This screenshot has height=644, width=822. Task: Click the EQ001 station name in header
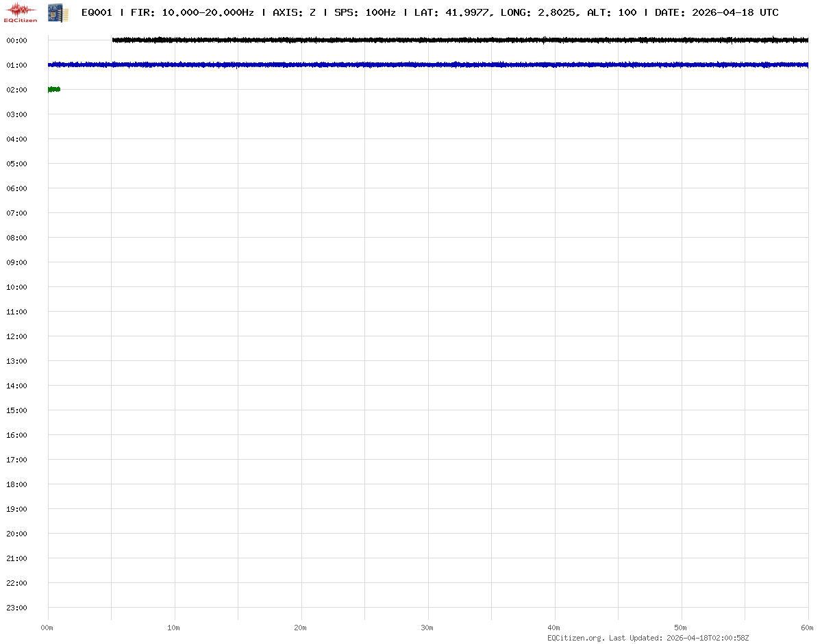click(x=97, y=12)
